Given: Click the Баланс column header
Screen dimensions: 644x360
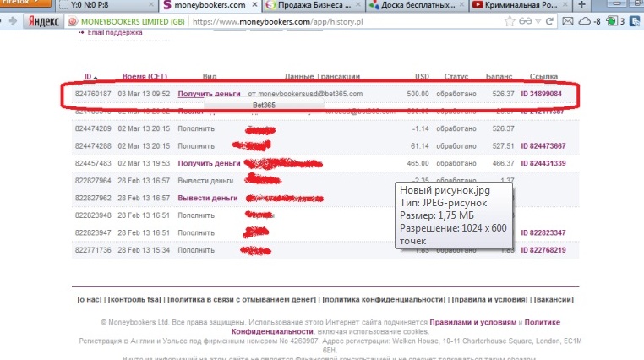Looking at the screenshot, I should [x=499, y=76].
